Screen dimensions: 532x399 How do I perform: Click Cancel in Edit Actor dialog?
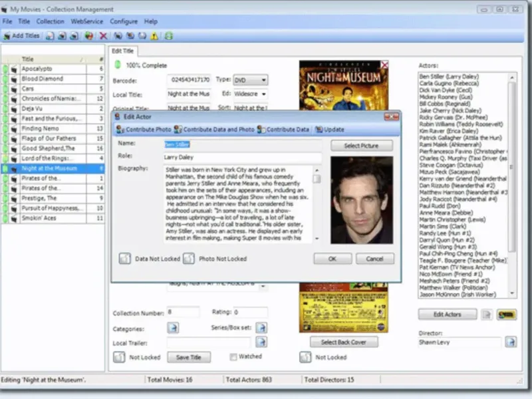(x=375, y=259)
